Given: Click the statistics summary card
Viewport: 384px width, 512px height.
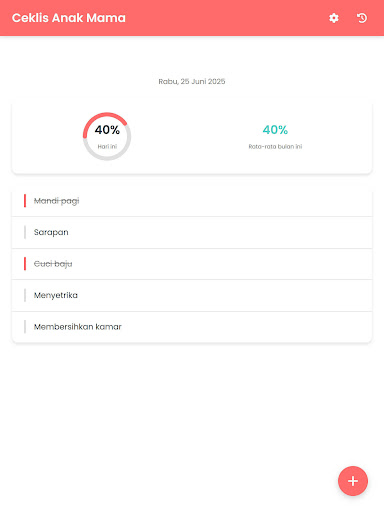Looking at the screenshot, I should click(x=192, y=138).
